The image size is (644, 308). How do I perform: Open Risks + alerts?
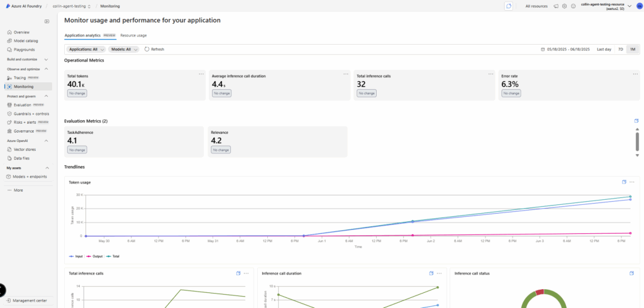(25, 123)
